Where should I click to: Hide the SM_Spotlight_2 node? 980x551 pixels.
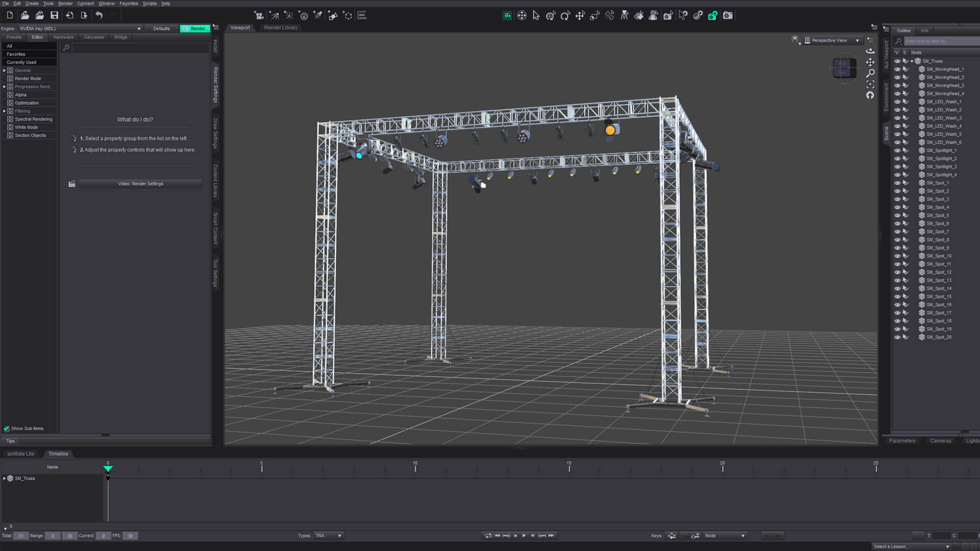(897, 159)
